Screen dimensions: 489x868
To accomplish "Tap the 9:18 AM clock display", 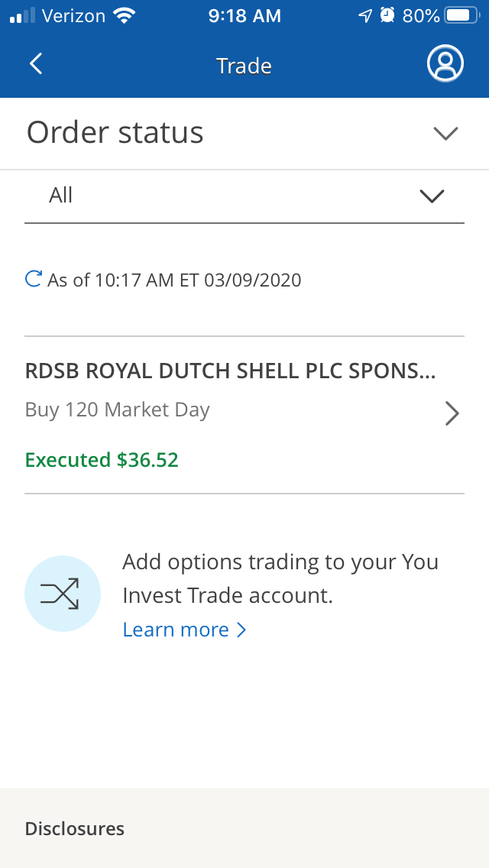I will click(244, 15).
